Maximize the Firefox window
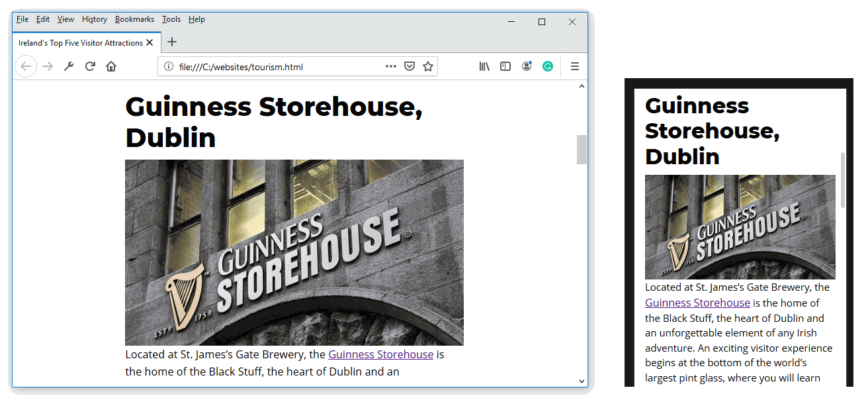 click(x=542, y=22)
